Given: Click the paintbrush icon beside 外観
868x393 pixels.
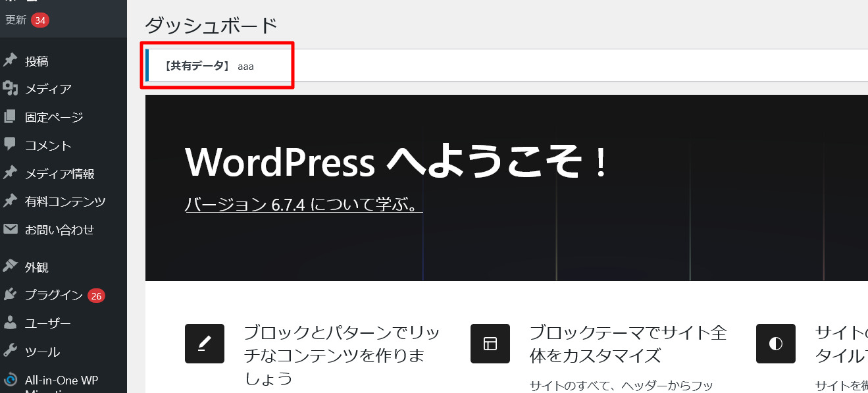Looking at the screenshot, I should pos(10,267).
